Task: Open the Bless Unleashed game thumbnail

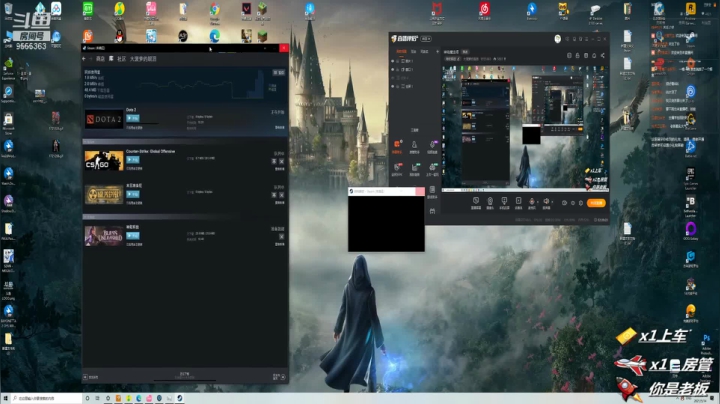Action: [x=104, y=236]
